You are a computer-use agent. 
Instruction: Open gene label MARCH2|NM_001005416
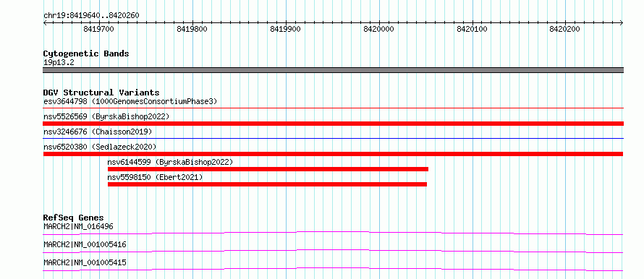tap(85, 244)
